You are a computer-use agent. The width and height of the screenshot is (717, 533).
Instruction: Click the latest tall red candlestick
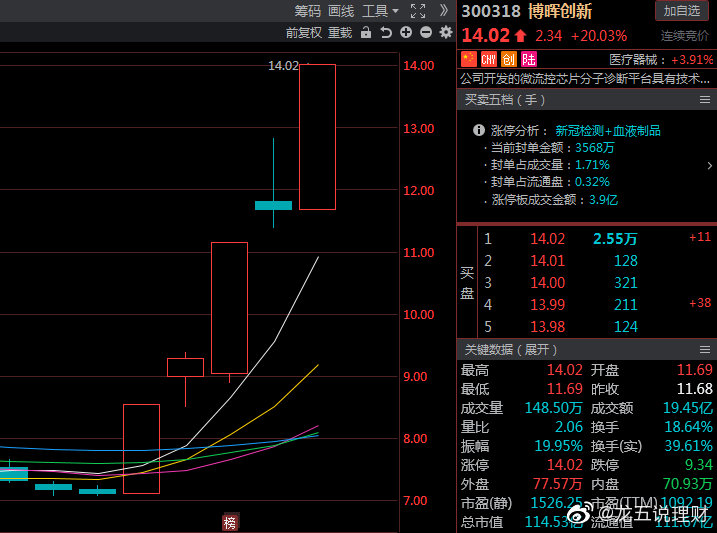click(317, 137)
